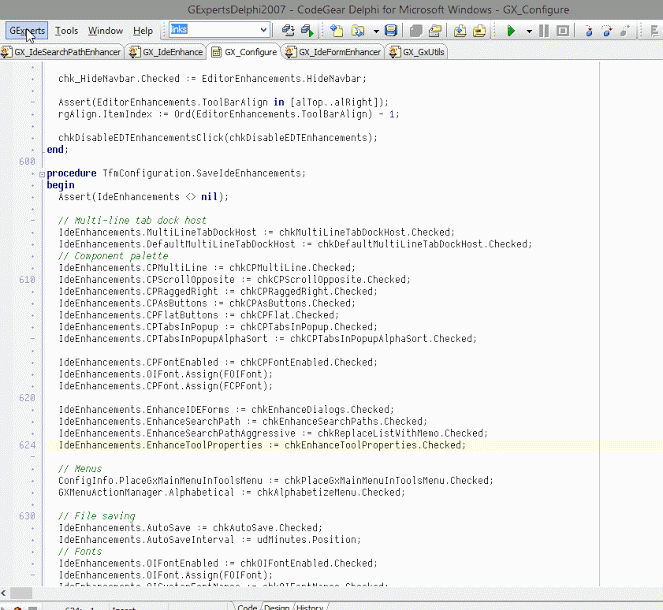Open the Help menu
This screenshot has width=663, height=610.
pos(143,31)
